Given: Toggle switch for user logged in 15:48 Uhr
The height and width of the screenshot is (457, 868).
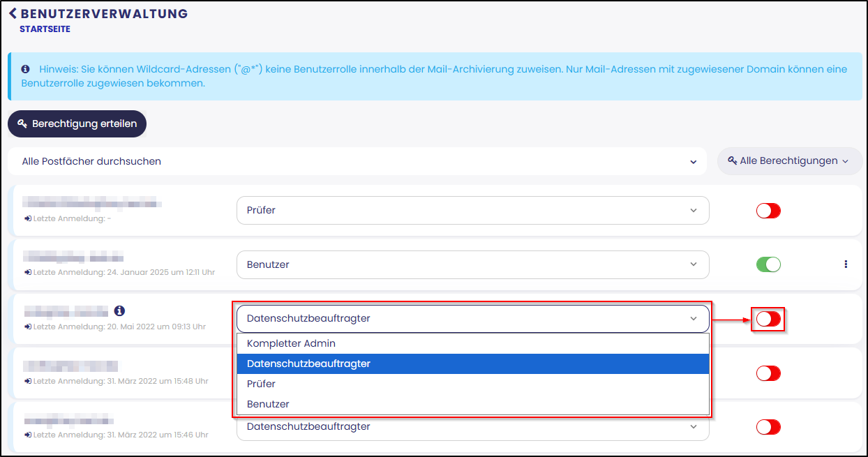Looking at the screenshot, I should pos(768,373).
